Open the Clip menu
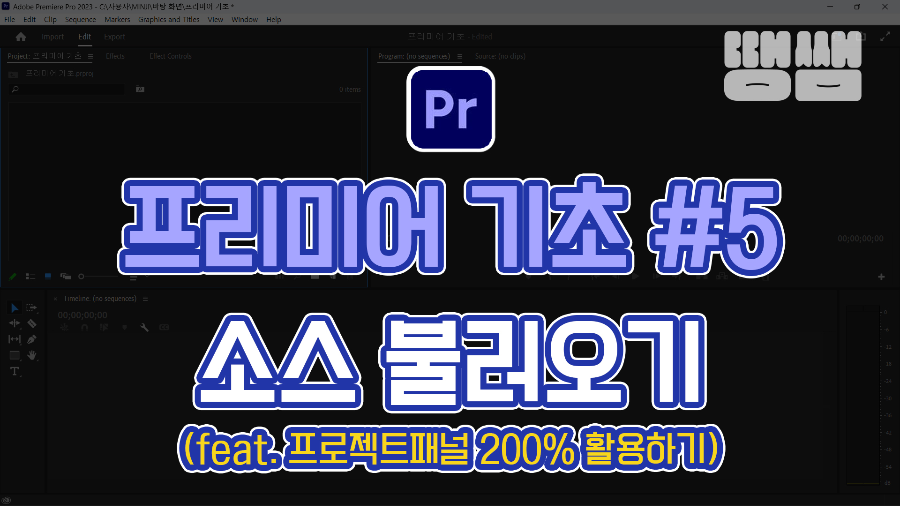 coord(50,20)
